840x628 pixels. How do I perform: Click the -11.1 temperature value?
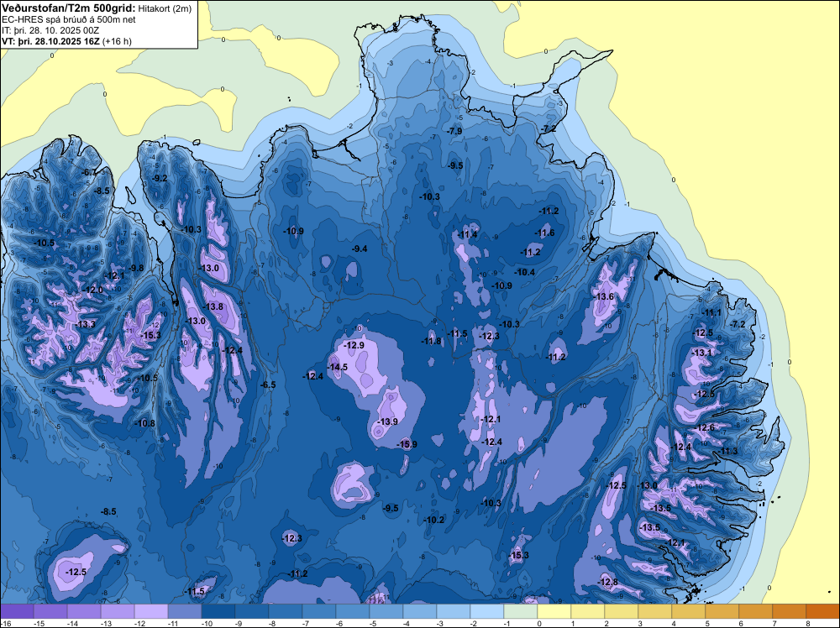(712, 313)
